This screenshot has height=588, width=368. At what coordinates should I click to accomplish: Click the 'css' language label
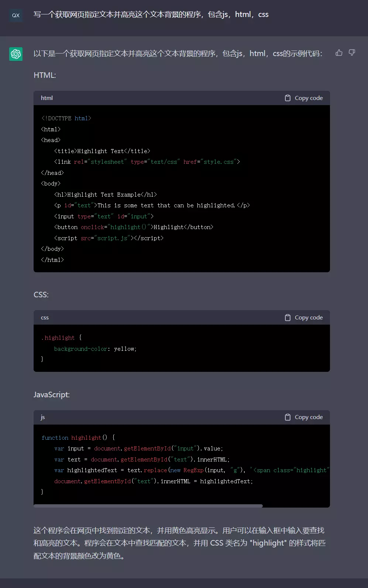(x=45, y=318)
